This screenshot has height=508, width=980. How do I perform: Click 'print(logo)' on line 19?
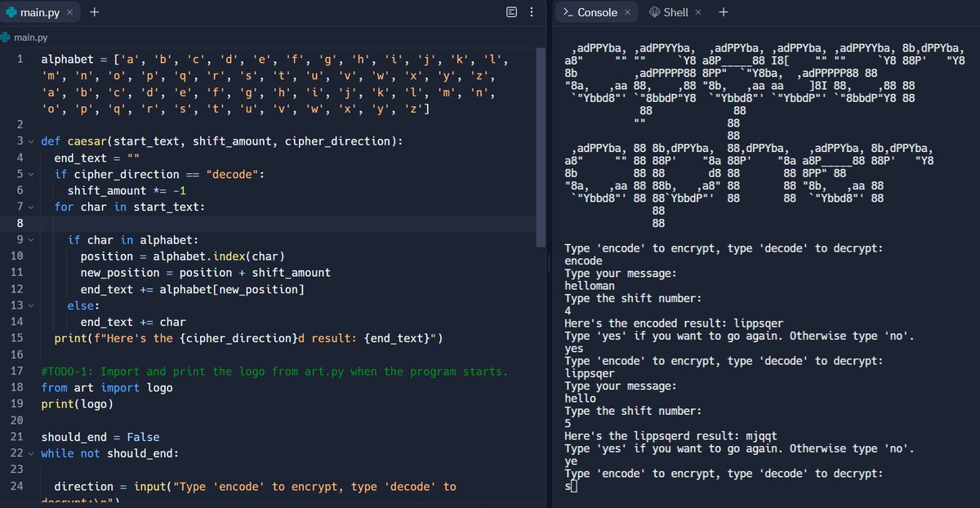tap(77, 404)
